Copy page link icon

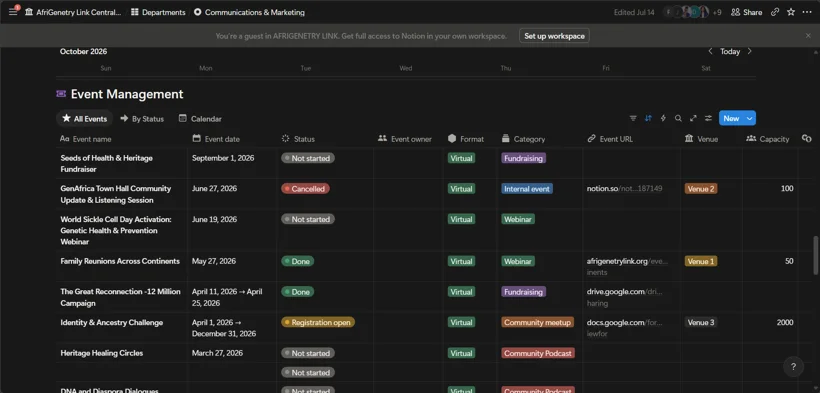pyautogui.click(x=775, y=12)
